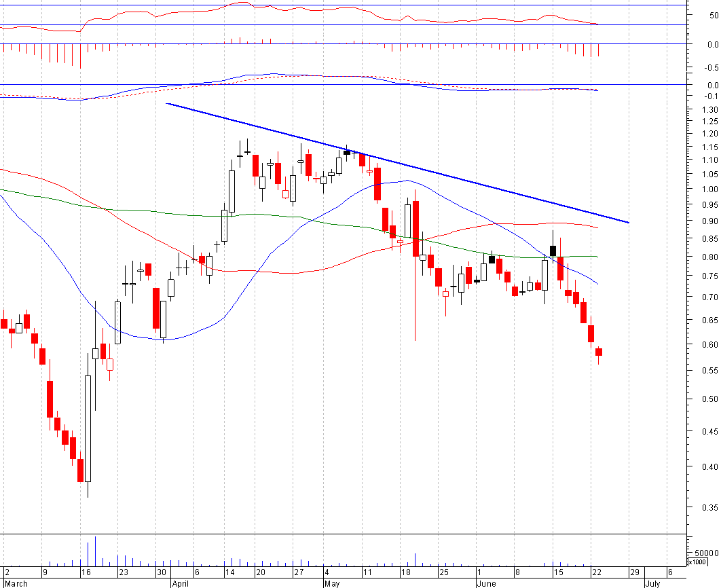Viewport: 721px width, 588px height.
Task: Click the 0.90 price axis label
Action: coord(710,221)
